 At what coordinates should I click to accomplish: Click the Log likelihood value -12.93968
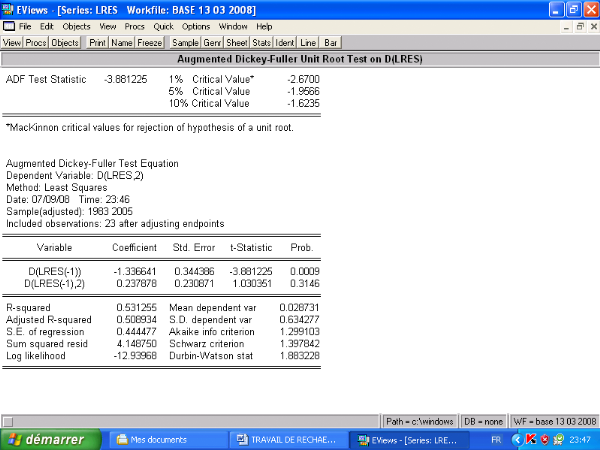135,356
